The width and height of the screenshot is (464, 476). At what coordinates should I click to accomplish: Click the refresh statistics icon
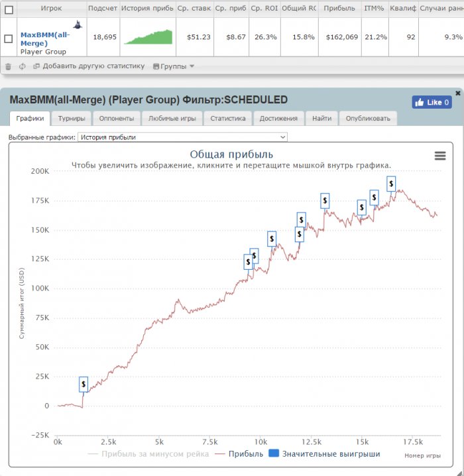coord(22,66)
